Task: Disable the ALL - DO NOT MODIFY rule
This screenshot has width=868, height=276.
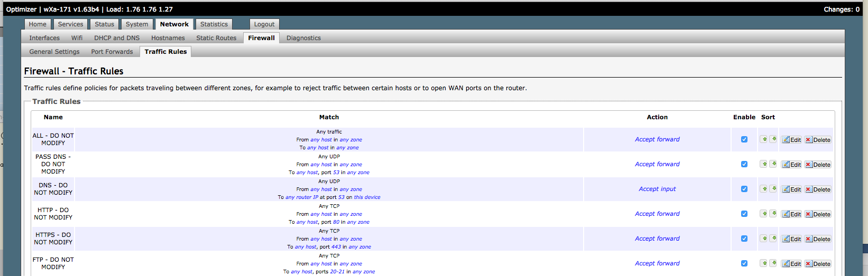Action: coord(744,139)
